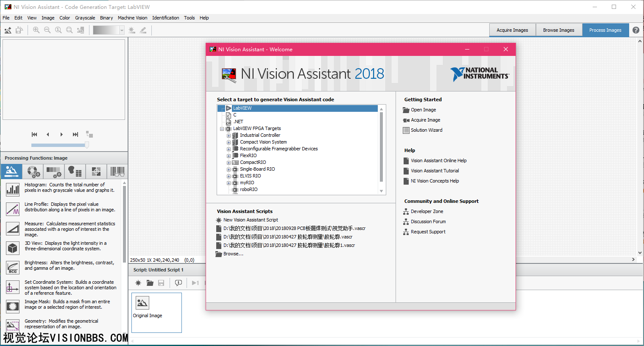Click Browse... to find a script
The width and height of the screenshot is (644, 346).
click(233, 254)
